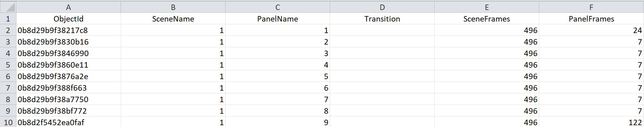The image size is (644, 127).
Task: Select row 5 header
Action: click(x=8, y=65)
